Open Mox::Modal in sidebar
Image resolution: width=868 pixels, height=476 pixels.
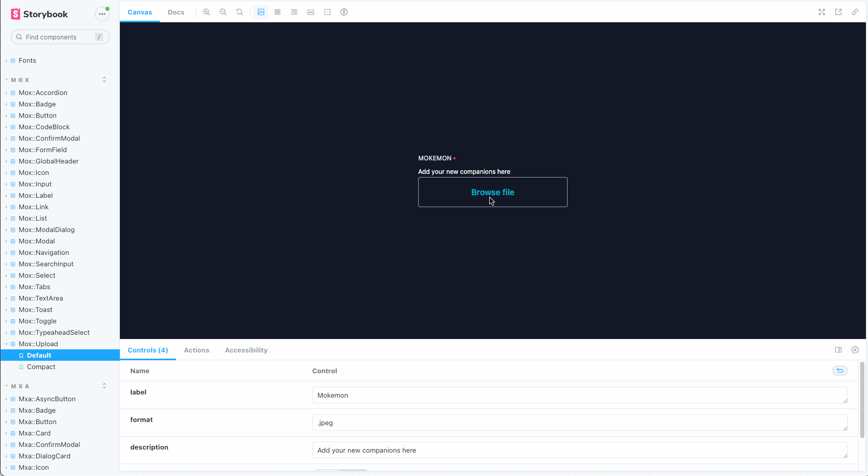coord(37,241)
